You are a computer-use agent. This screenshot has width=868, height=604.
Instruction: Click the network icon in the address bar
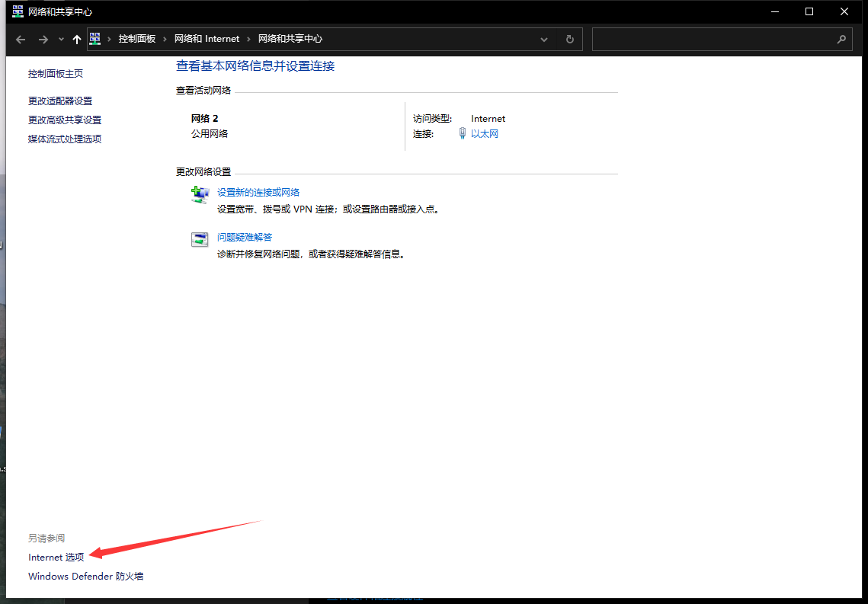point(94,39)
